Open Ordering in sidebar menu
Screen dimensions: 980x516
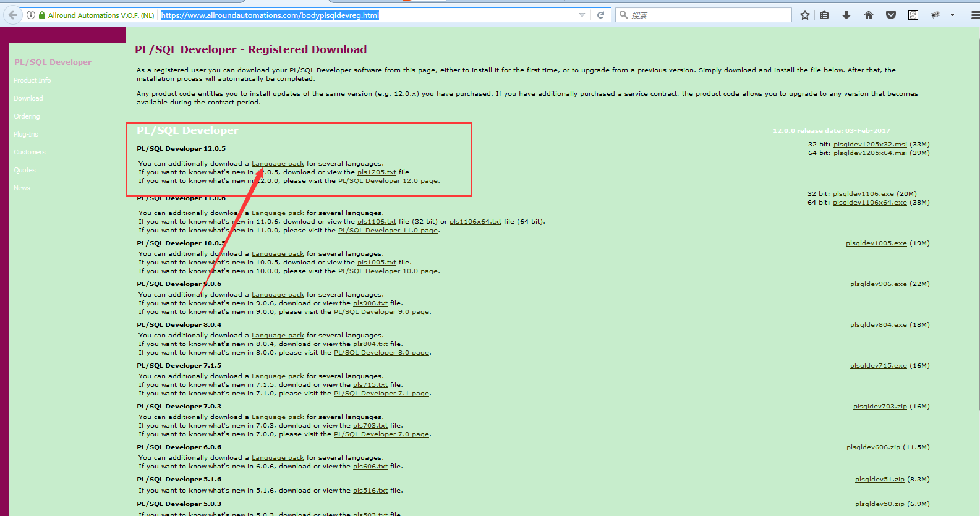(x=27, y=116)
